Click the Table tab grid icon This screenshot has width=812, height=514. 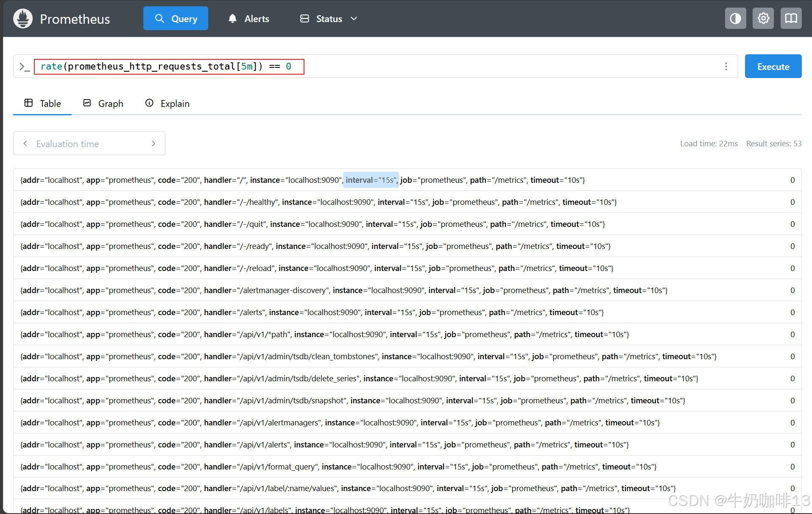click(x=28, y=103)
